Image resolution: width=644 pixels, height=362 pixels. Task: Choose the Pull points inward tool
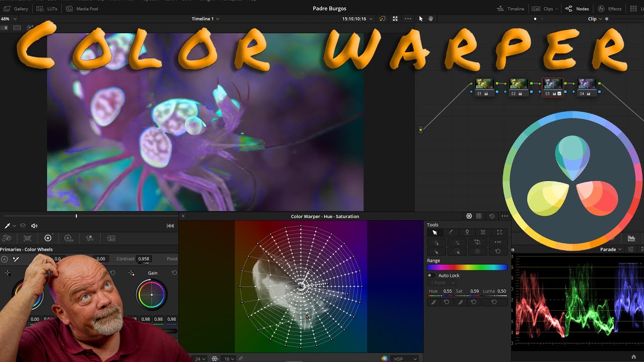pyautogui.click(x=483, y=232)
